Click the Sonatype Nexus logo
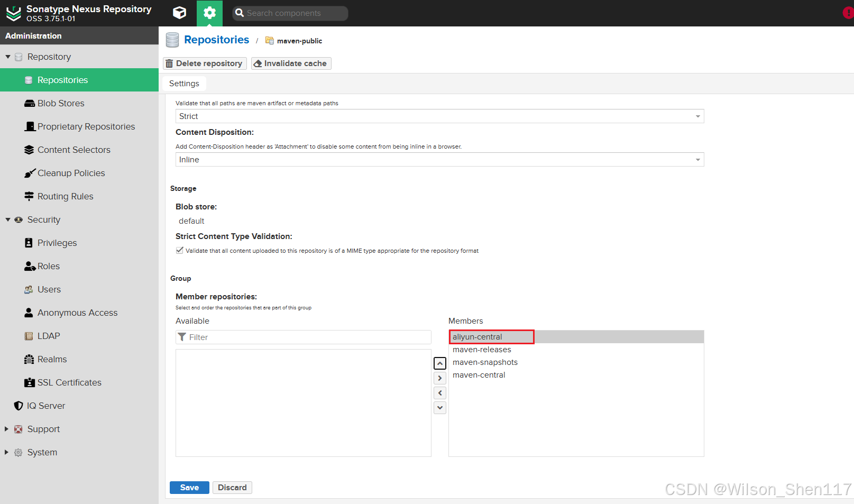The image size is (854, 504). [13, 13]
